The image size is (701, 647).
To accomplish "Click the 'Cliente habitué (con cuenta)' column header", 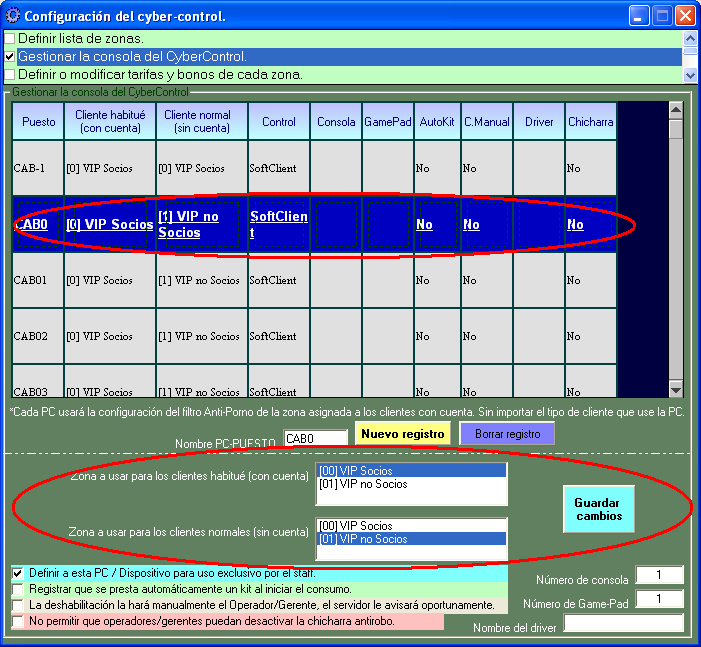I will [110, 122].
